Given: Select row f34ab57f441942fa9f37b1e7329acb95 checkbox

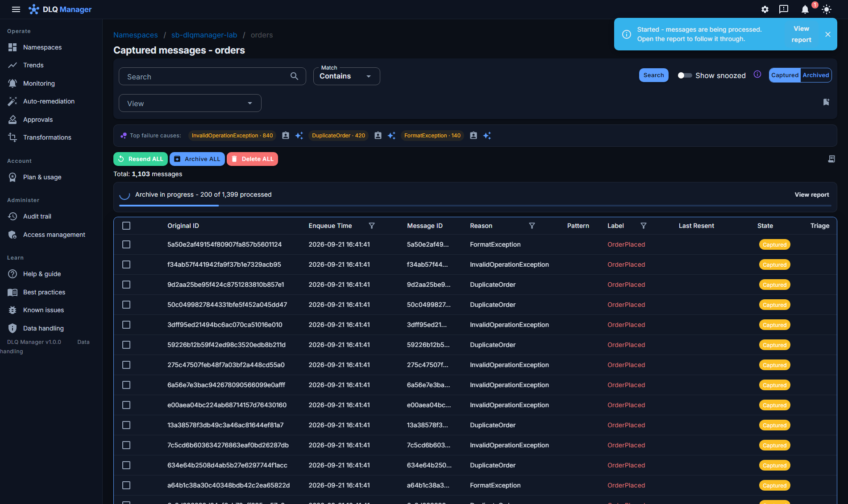Looking at the screenshot, I should [126, 264].
